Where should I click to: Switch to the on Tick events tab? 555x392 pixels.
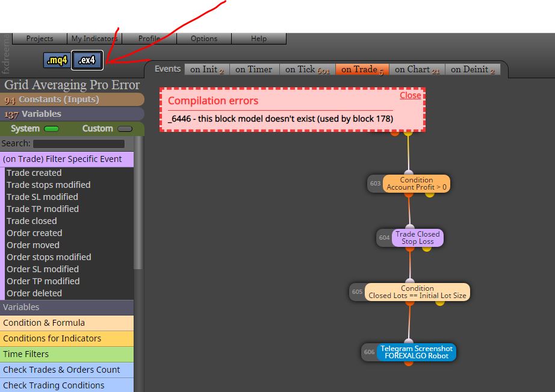point(307,69)
